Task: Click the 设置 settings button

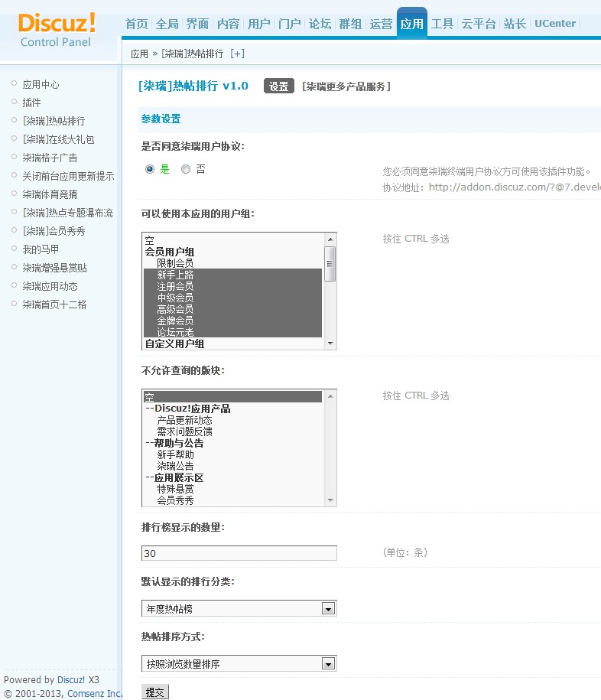Action: coord(278,86)
